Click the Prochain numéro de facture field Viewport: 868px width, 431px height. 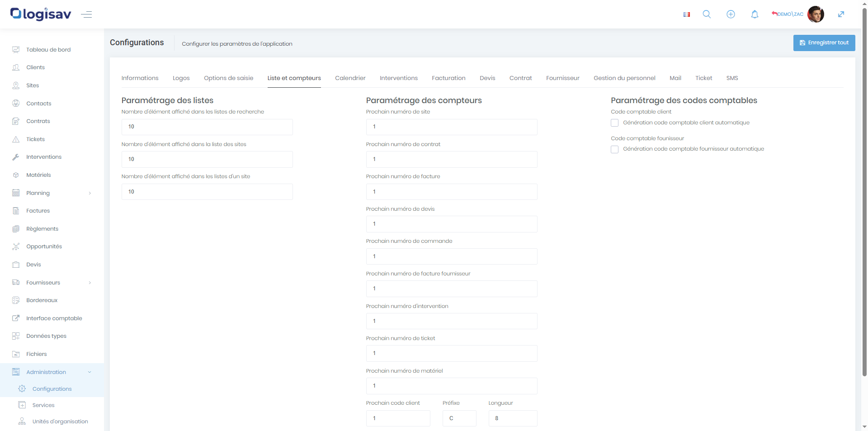451,192
